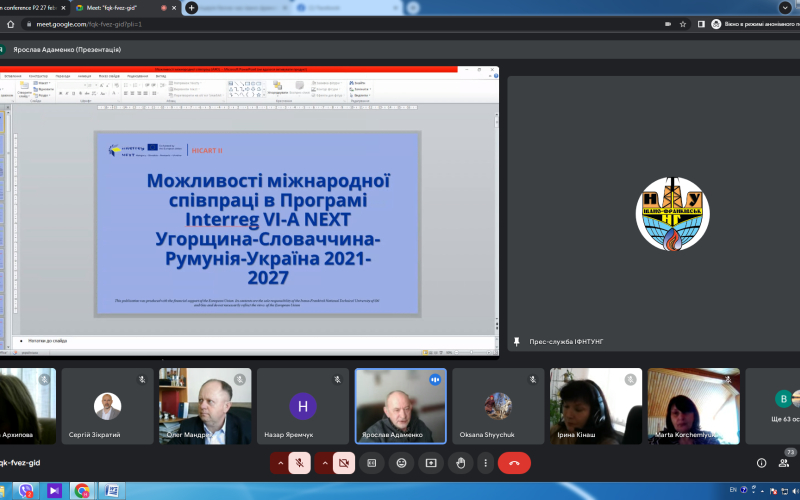Open Chrome from the taskbar
The height and width of the screenshot is (500, 800).
tap(82, 491)
